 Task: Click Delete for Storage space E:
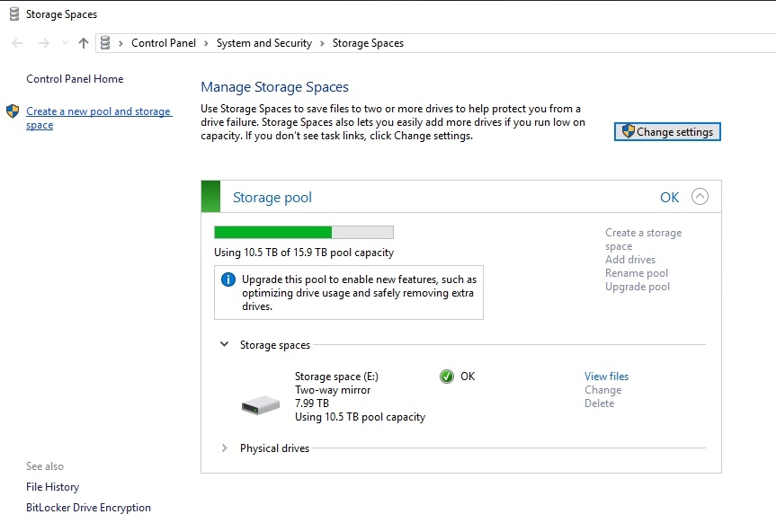(x=600, y=403)
